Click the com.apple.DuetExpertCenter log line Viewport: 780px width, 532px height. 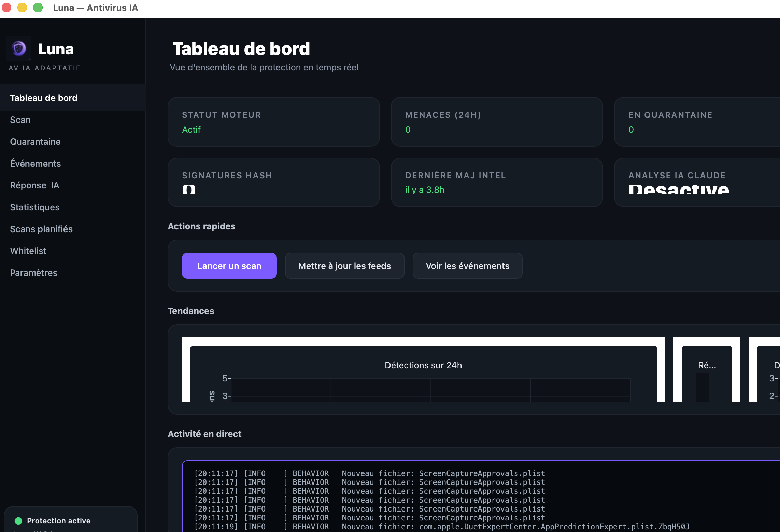point(442,527)
